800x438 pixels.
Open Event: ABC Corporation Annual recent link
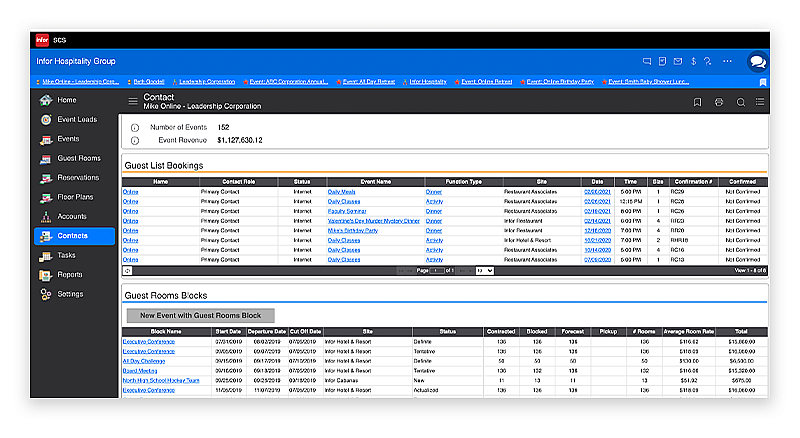pyautogui.click(x=289, y=82)
